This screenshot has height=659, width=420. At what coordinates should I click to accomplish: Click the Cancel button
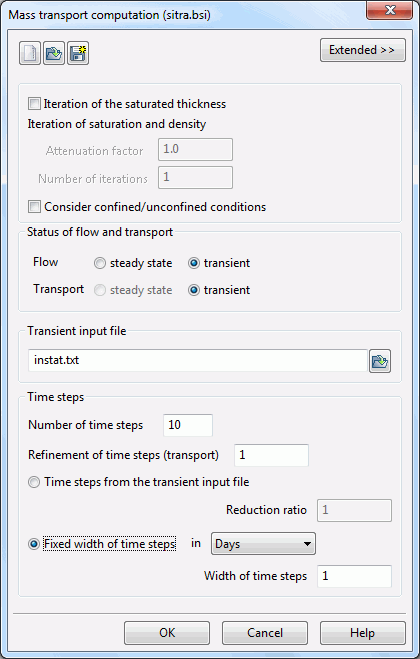coord(265,633)
